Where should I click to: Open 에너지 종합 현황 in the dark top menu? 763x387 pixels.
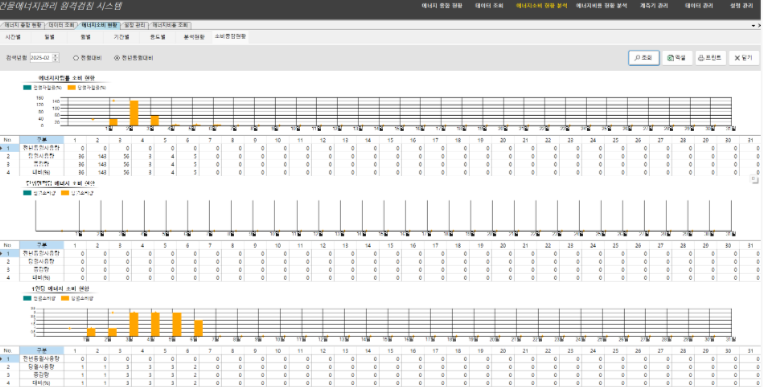tap(442, 6)
